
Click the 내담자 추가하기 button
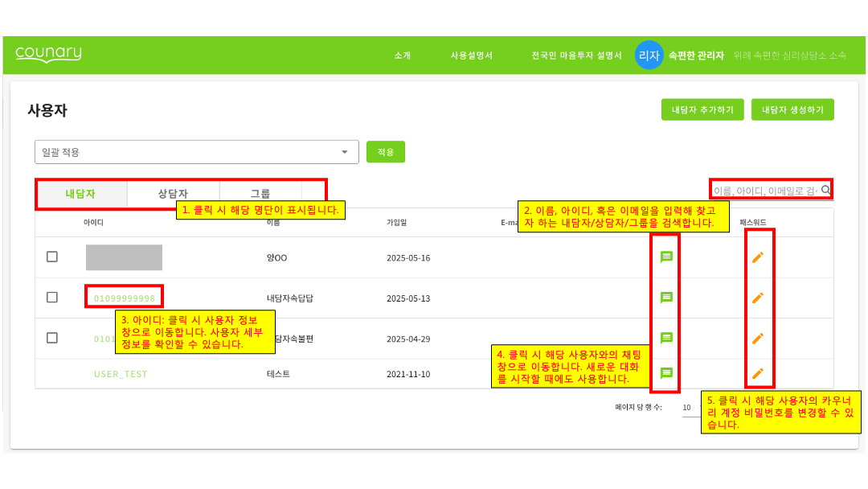[x=702, y=109]
